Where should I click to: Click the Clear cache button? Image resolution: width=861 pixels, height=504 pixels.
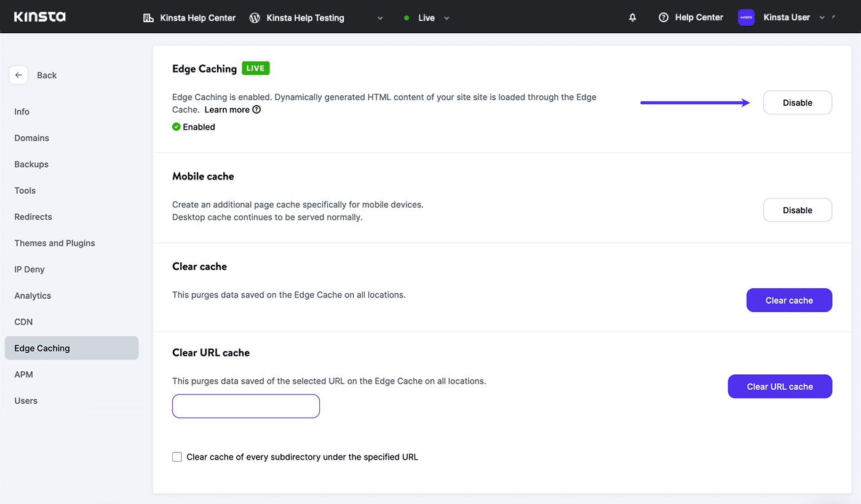pos(789,300)
